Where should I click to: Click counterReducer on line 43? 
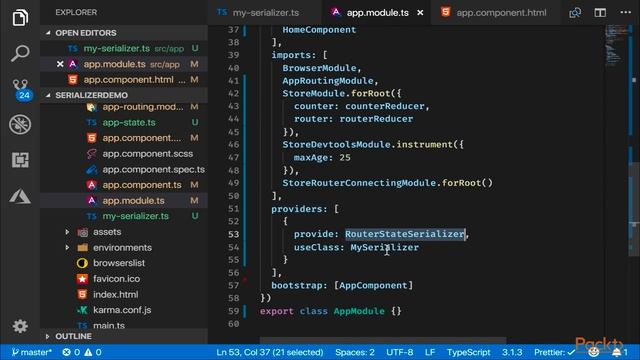point(384,106)
